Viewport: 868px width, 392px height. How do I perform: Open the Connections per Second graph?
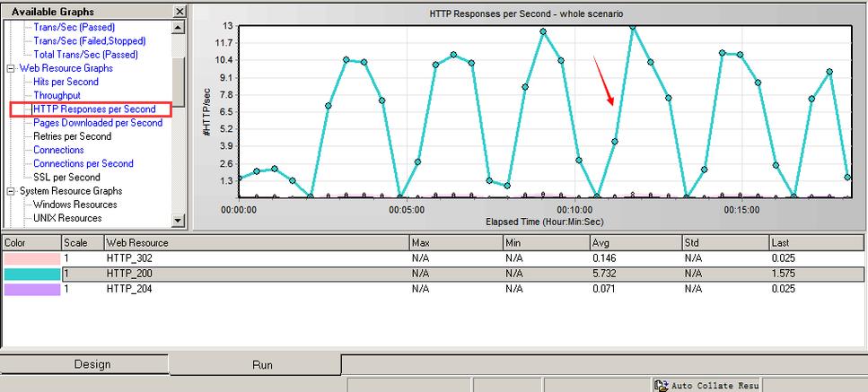83,163
